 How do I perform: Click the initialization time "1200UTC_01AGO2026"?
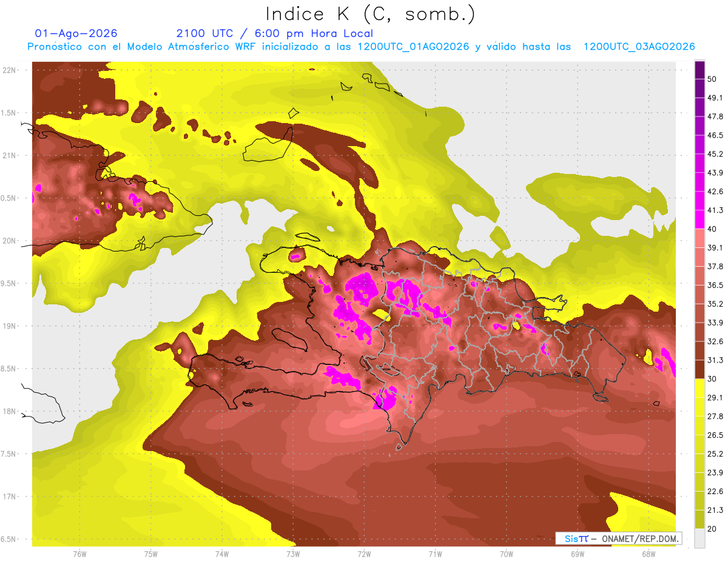click(x=413, y=47)
